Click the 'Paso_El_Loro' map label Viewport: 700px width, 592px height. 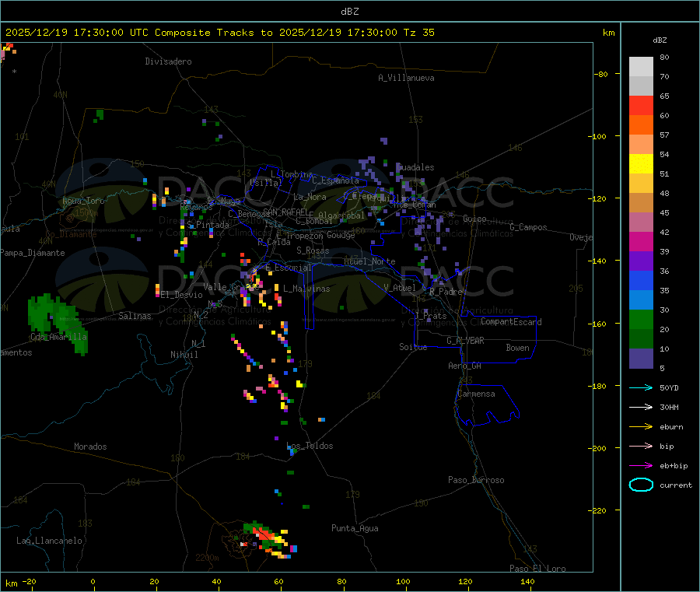[538, 569]
